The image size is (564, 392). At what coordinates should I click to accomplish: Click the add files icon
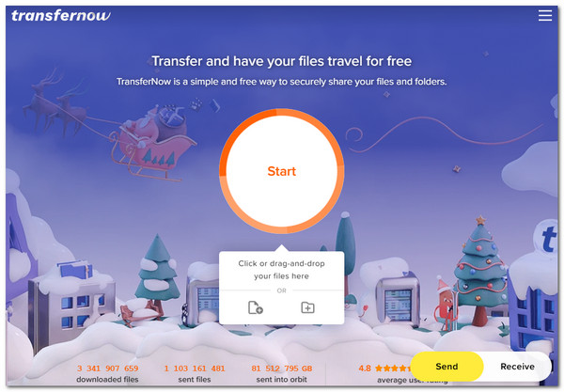(256, 307)
